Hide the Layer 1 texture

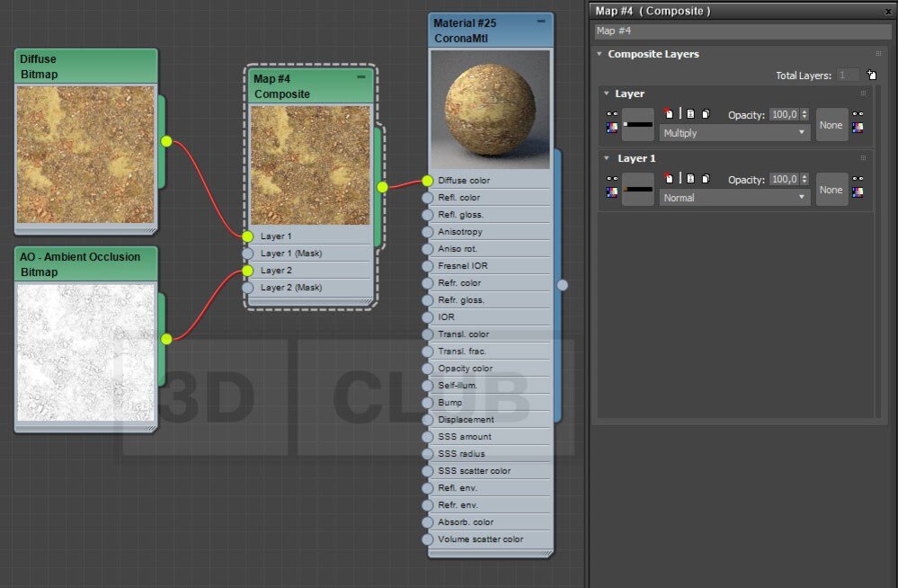click(x=612, y=179)
